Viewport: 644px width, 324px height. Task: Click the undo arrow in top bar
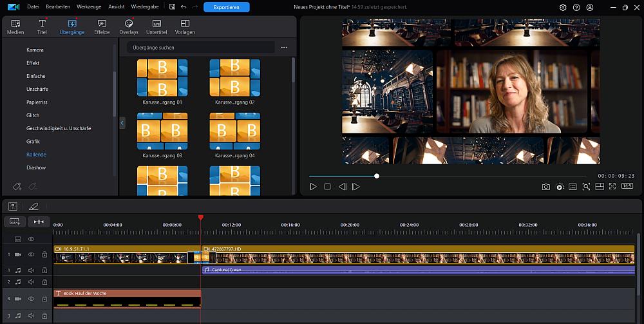click(184, 7)
